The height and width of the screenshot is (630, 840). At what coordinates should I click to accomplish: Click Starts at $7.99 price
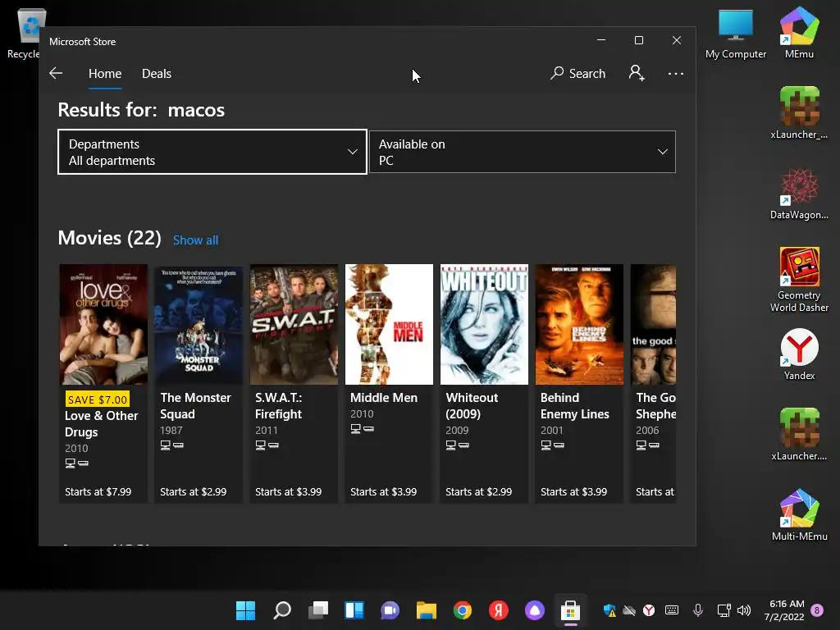click(x=98, y=491)
